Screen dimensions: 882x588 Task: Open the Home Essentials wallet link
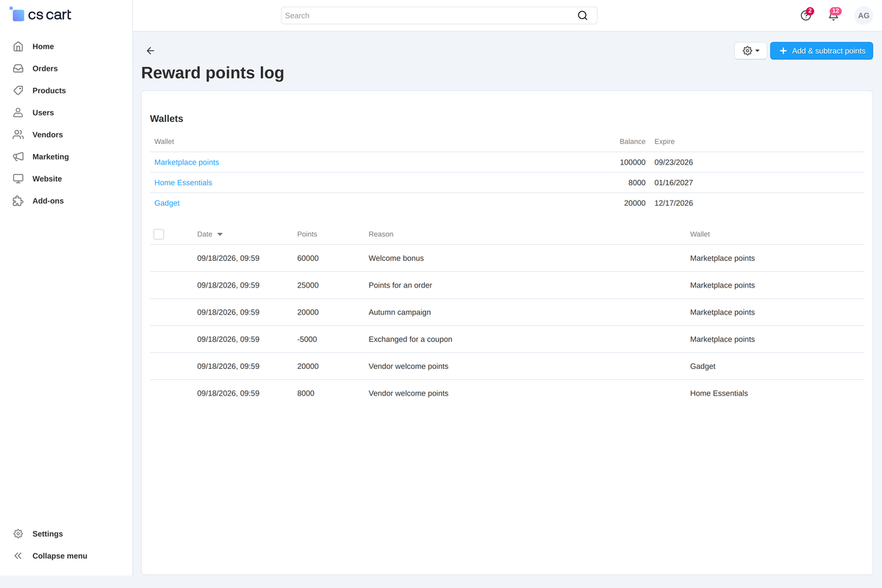[x=183, y=183]
